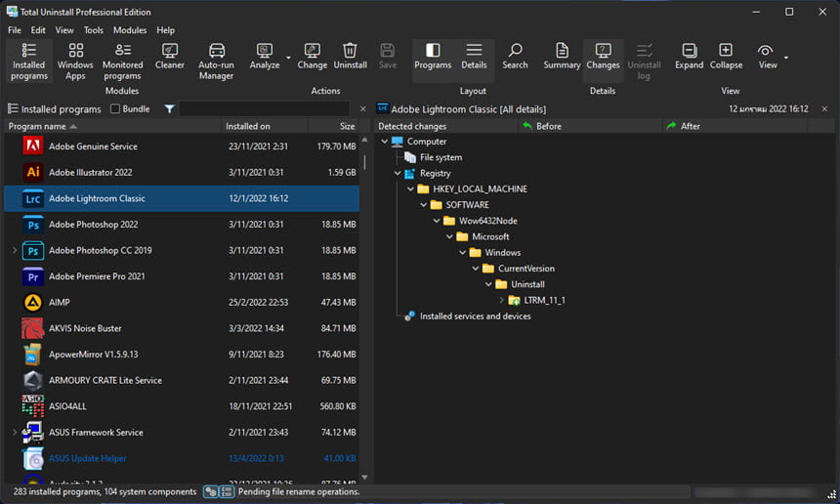Open the Auto-run Manager
840x504 pixels.
[216, 62]
